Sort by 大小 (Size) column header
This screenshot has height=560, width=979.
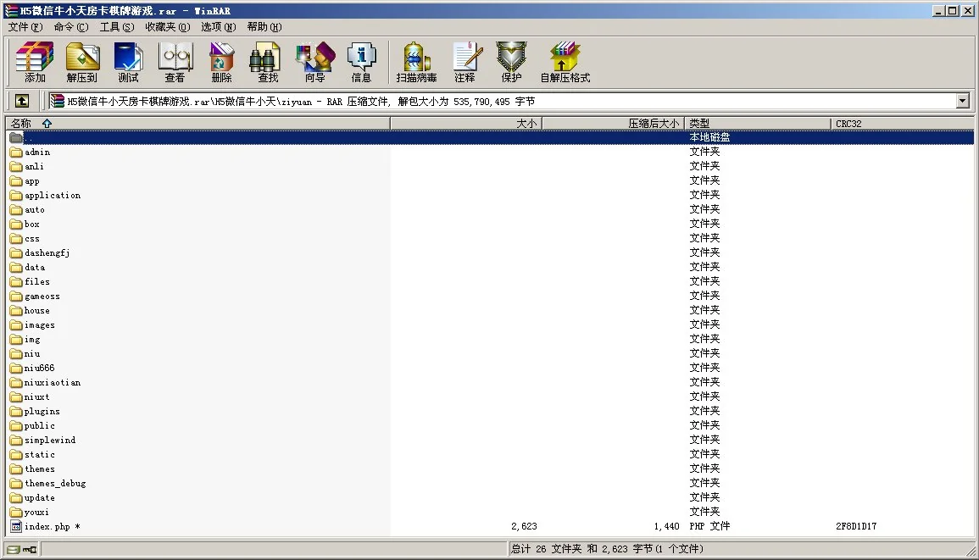coord(465,124)
